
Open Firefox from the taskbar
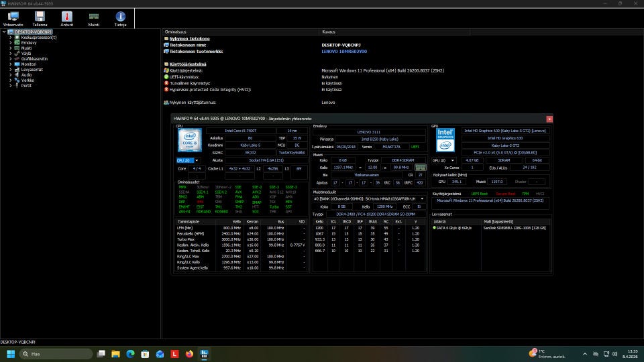point(190,353)
